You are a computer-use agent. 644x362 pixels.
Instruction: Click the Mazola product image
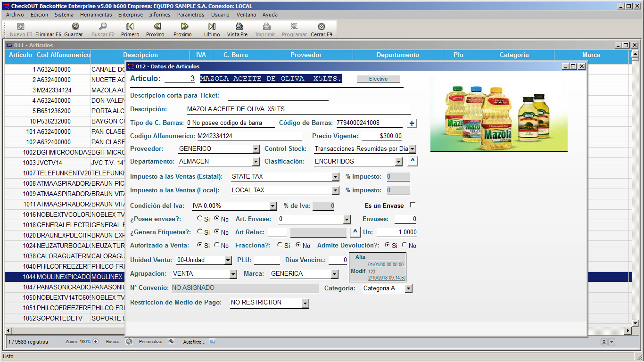click(x=499, y=114)
